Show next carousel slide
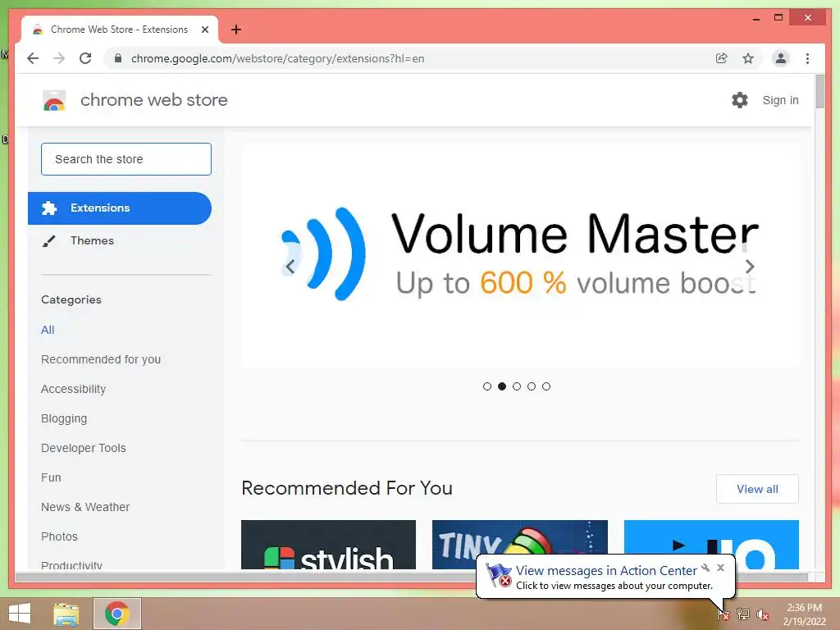 coord(750,267)
